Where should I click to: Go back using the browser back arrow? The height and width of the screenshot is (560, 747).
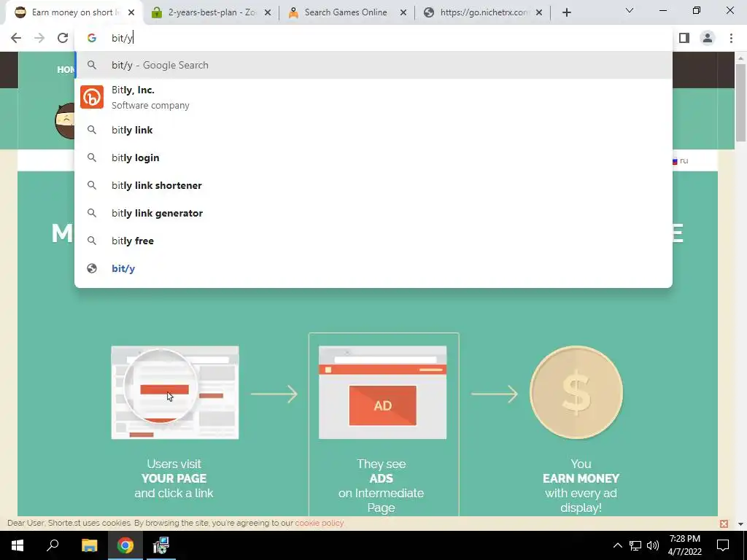click(16, 38)
